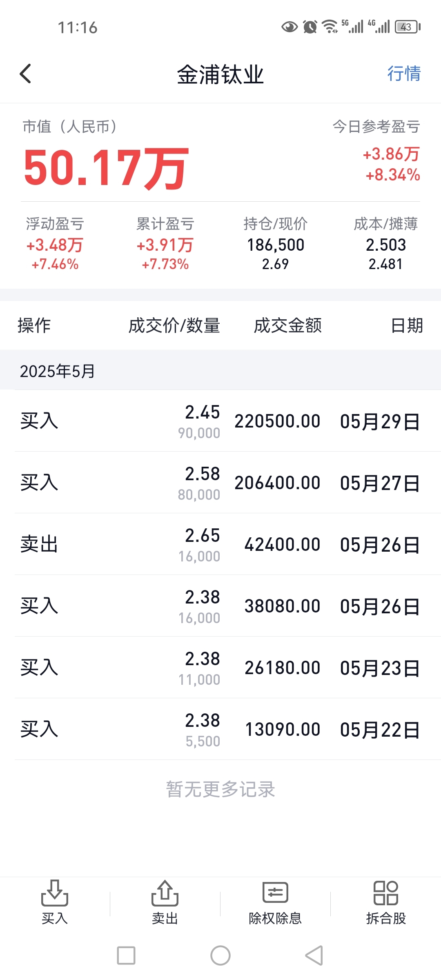
Task: Tap the battery indicator in status bar
Action: [x=408, y=27]
